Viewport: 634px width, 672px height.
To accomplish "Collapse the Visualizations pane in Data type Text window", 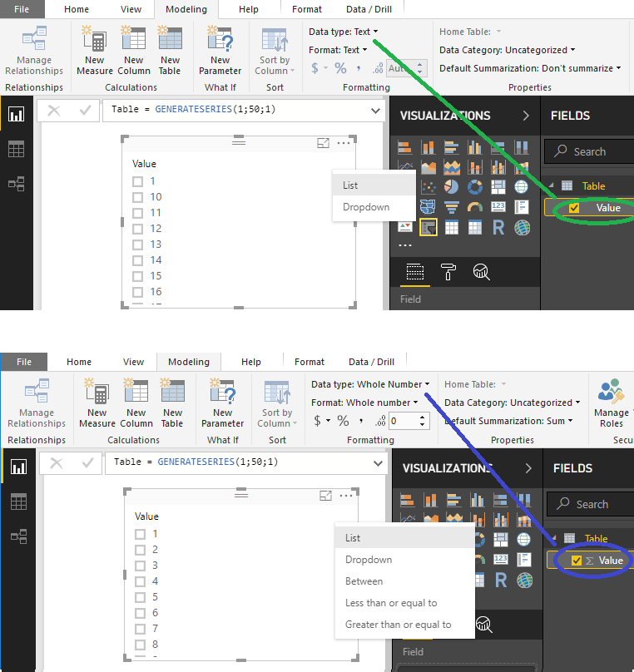I will 526,116.
